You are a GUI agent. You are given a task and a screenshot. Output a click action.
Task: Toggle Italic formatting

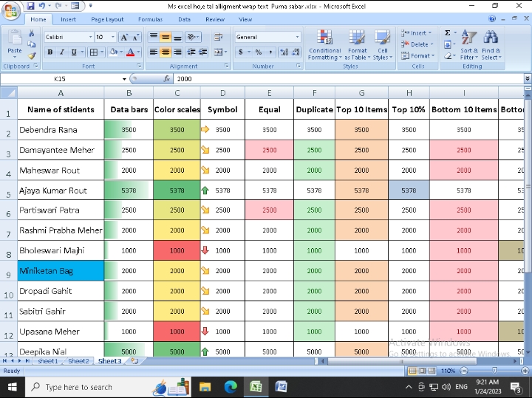[62, 52]
